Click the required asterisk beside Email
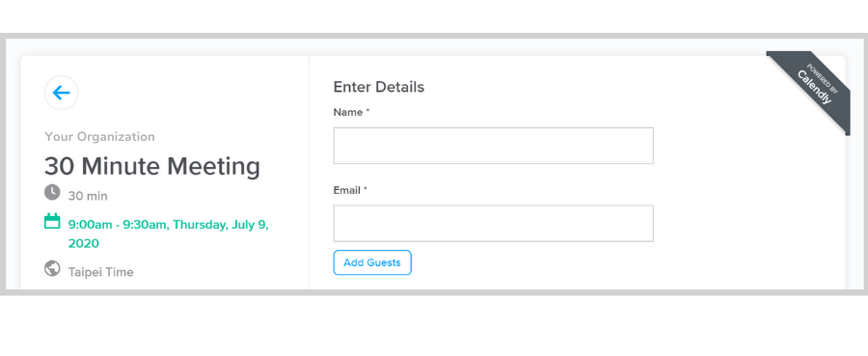This screenshot has height=356, width=868. pyautogui.click(x=366, y=189)
